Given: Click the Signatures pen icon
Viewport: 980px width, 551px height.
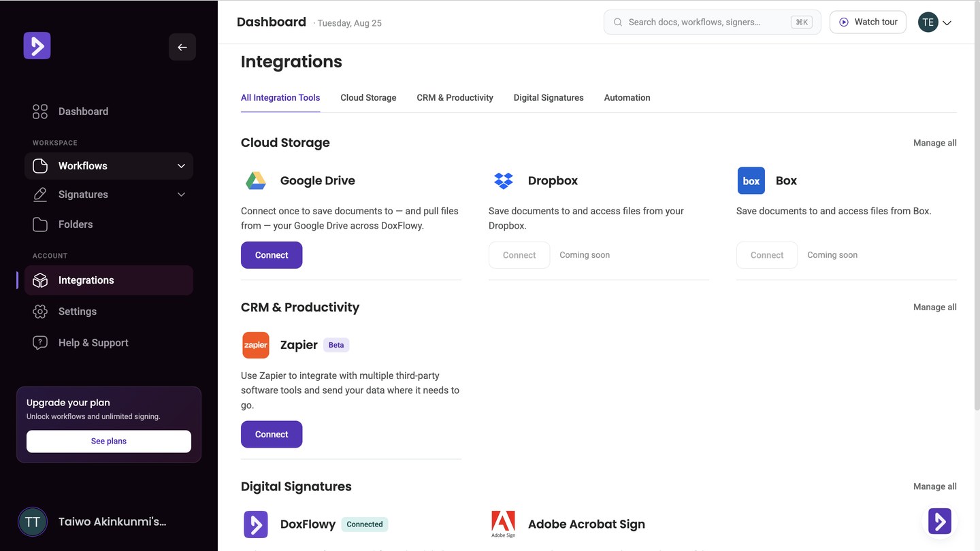Looking at the screenshot, I should 40,195.
